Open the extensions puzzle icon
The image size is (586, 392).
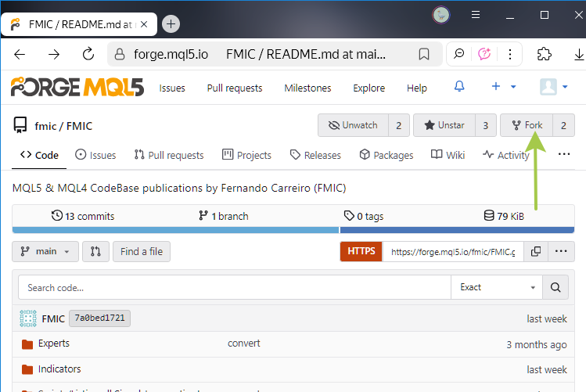(545, 54)
